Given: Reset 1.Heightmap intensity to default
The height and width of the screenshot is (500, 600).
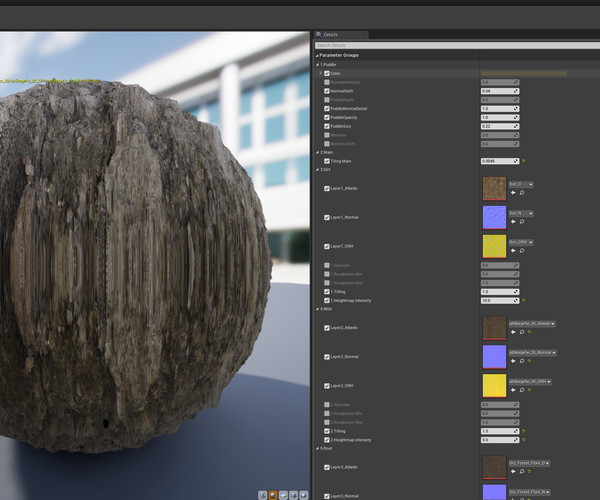Looking at the screenshot, I should 523,301.
